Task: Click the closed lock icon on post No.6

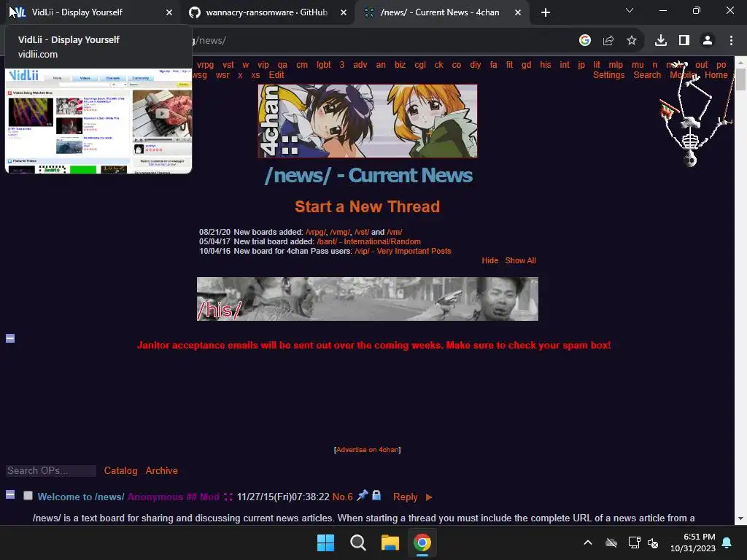Action: (376, 495)
